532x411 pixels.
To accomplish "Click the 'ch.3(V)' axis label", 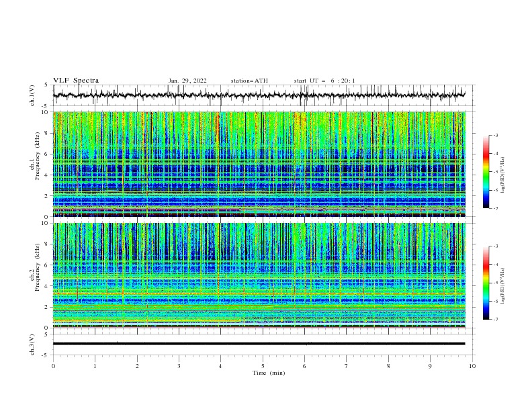I will (x=32, y=345).
